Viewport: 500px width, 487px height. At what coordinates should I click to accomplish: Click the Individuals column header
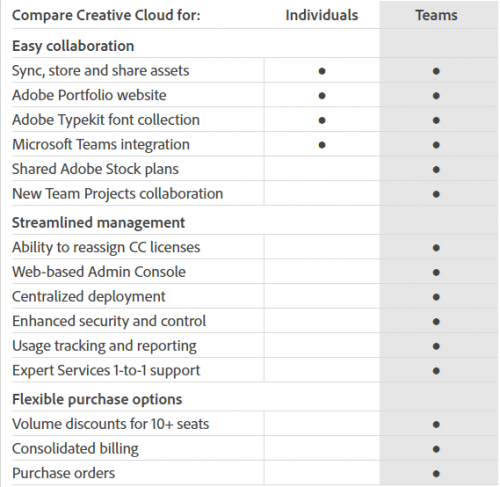322,15
